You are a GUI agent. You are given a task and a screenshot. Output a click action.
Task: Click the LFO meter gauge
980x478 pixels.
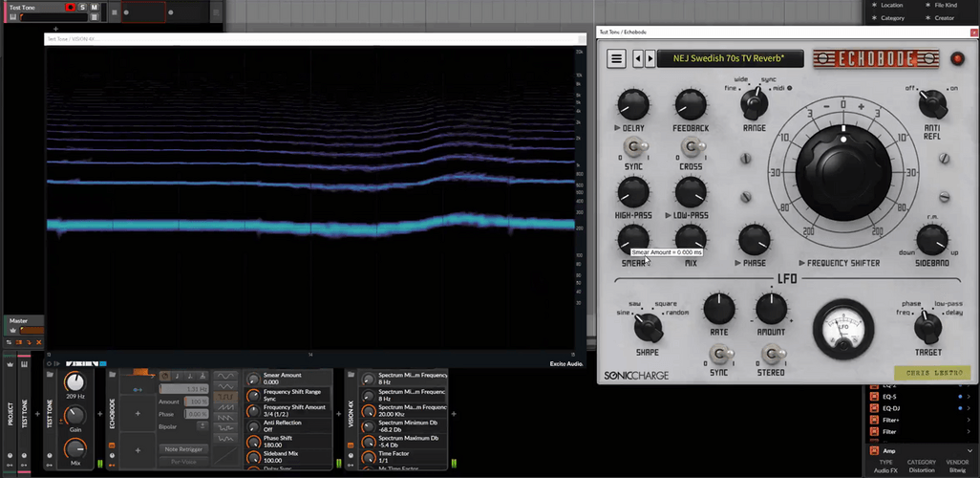coord(843,329)
